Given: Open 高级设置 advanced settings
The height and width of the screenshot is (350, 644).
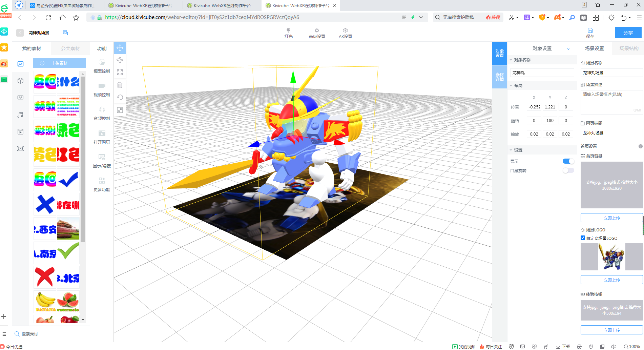Looking at the screenshot, I should (x=317, y=33).
